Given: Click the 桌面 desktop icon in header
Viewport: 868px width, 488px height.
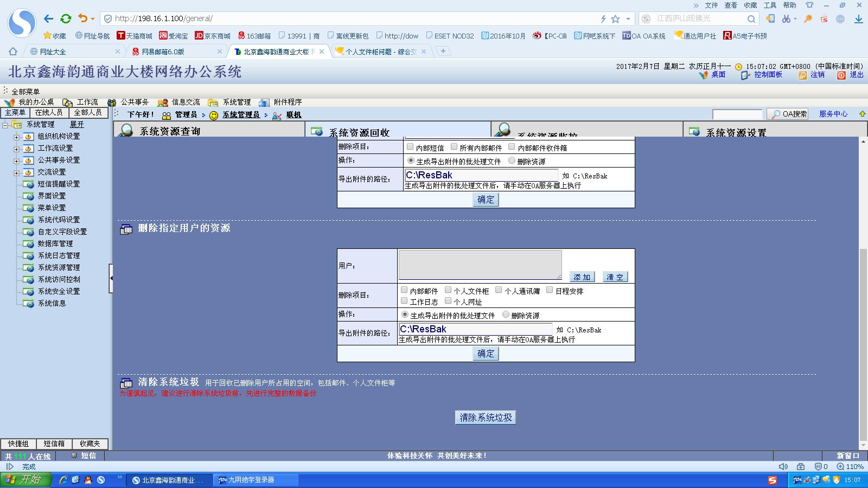Looking at the screenshot, I should tap(704, 75).
